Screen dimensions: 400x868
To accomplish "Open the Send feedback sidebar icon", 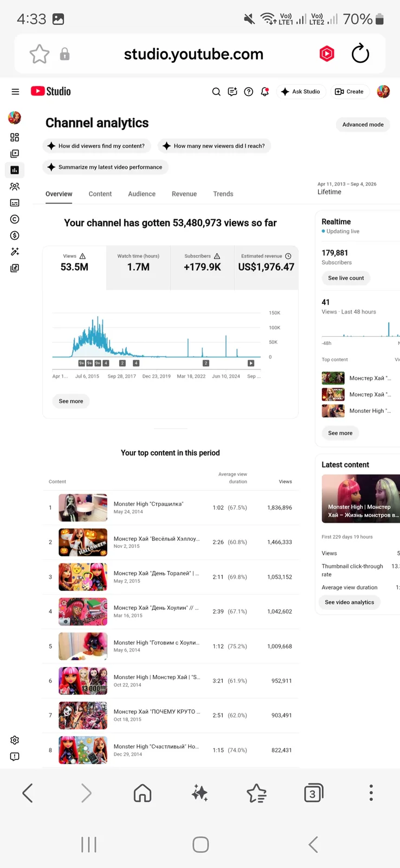I will point(15,756).
